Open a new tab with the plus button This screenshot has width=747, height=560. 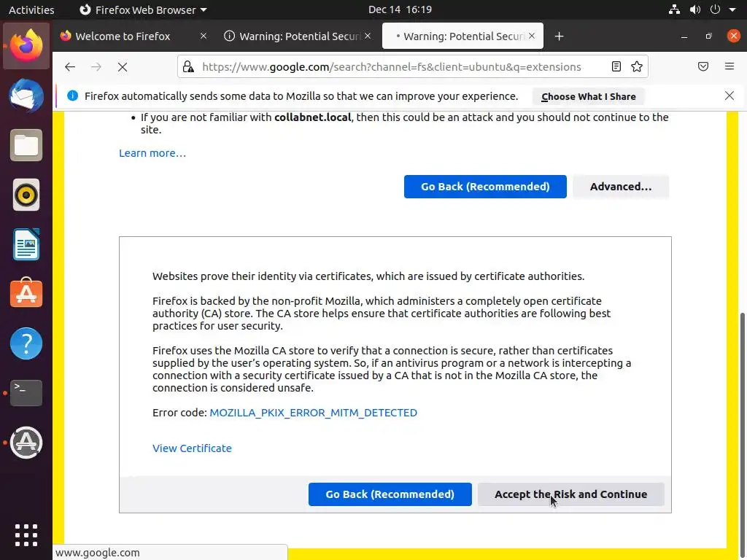click(x=559, y=36)
